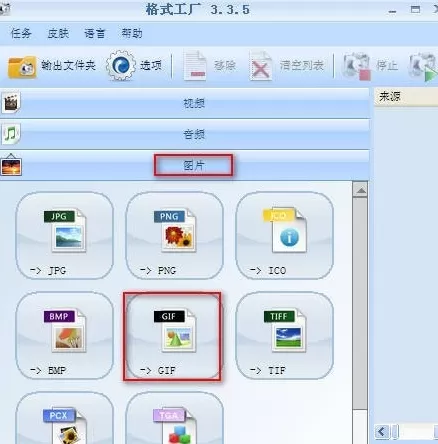Click the picture sunset category icon
This screenshot has width=438, height=444.
pos(11,165)
